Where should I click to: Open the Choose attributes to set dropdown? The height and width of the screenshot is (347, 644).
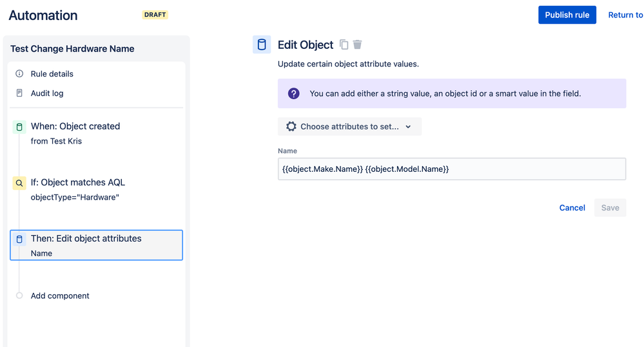coord(349,126)
